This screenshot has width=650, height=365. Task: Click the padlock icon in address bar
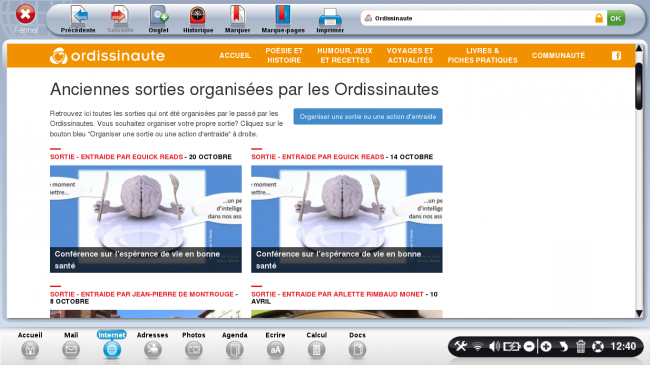599,18
